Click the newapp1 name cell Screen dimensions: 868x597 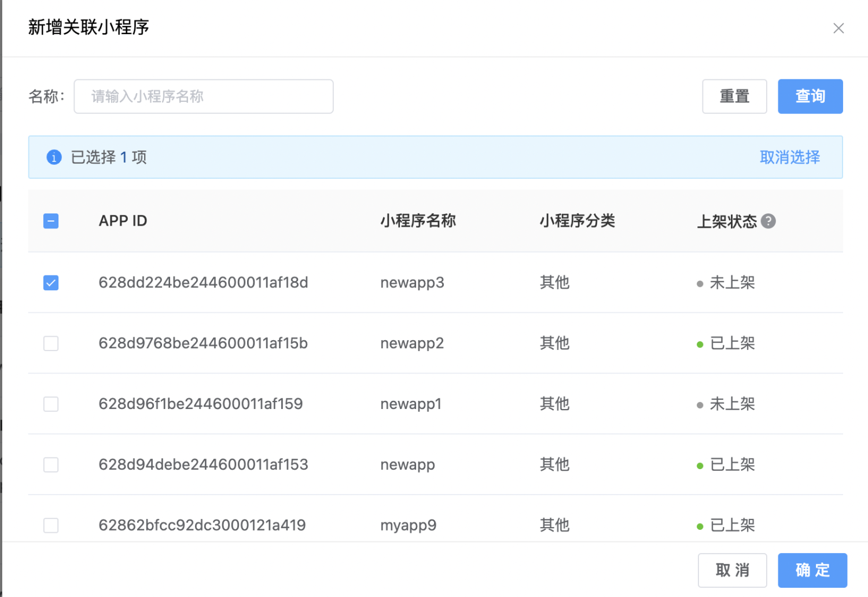(411, 404)
